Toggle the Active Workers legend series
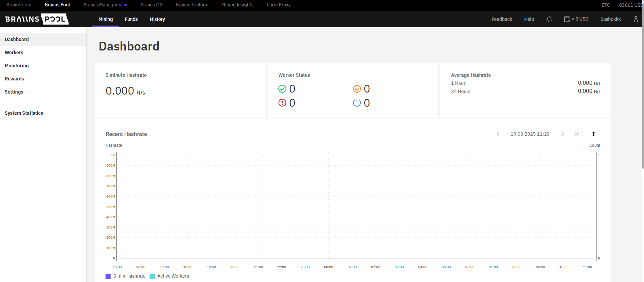 [173, 276]
